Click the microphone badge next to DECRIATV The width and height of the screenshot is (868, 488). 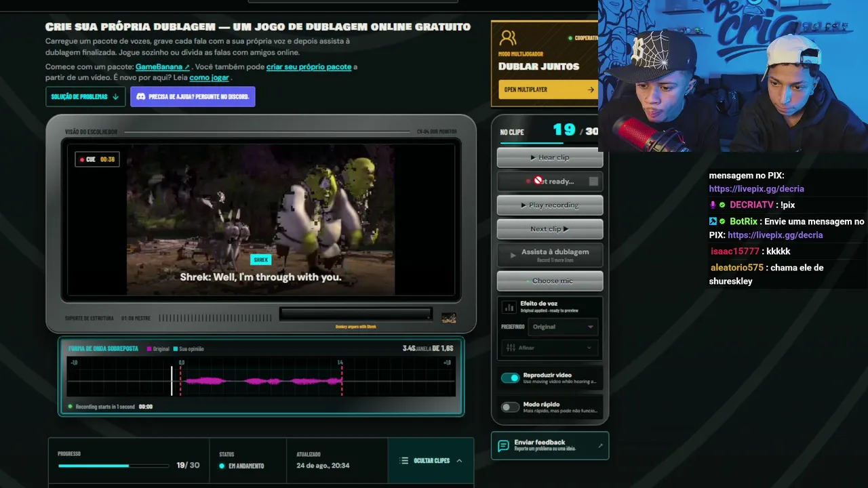tap(713, 205)
